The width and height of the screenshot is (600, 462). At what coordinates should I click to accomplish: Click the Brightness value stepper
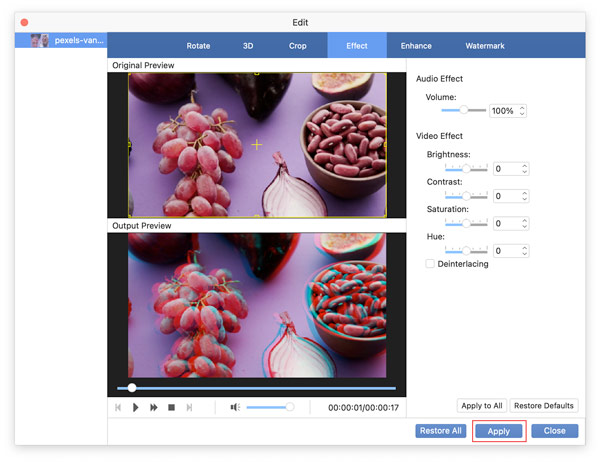click(x=525, y=169)
